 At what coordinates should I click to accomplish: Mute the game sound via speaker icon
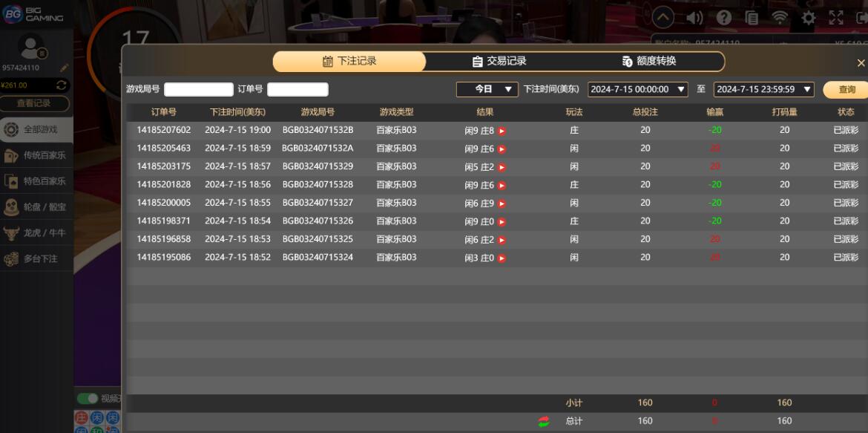tap(694, 18)
